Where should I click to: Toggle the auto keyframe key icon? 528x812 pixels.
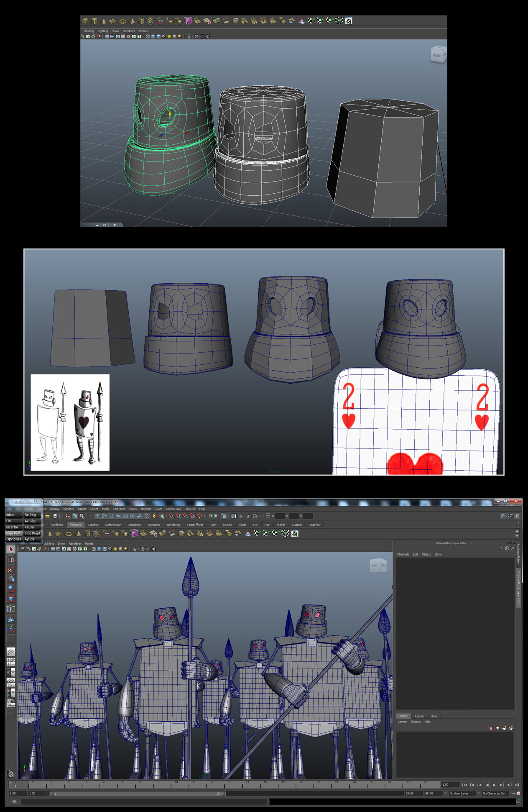512,793
